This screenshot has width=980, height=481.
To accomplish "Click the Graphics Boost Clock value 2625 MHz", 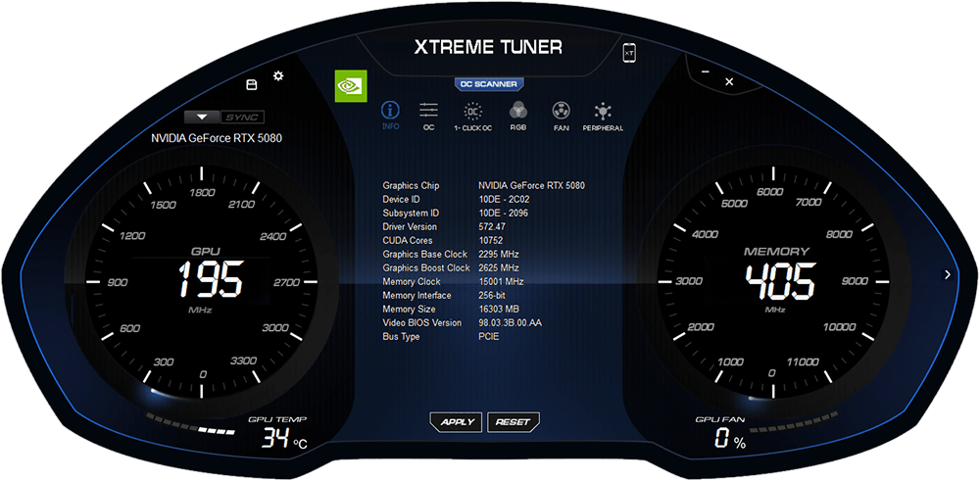I will (x=499, y=268).
